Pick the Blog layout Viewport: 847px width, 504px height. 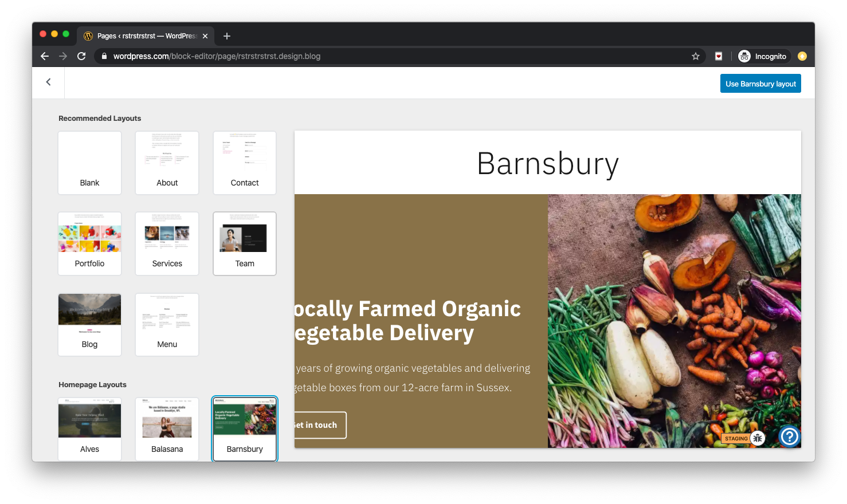[x=89, y=325]
